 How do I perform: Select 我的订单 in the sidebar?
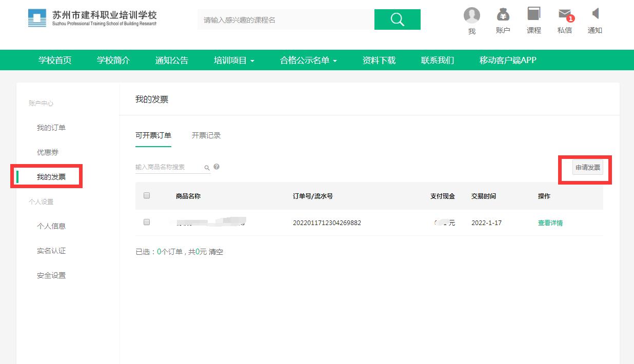click(x=51, y=128)
